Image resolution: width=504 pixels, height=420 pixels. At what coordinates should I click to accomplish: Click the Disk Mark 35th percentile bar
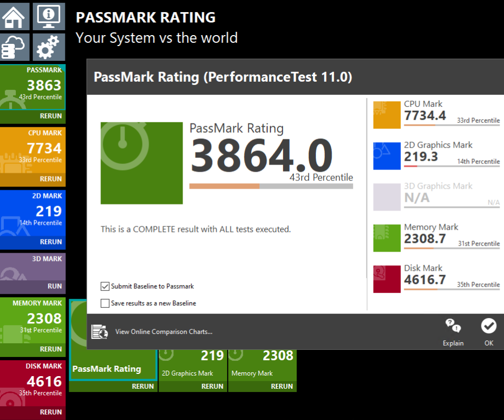tap(451, 289)
